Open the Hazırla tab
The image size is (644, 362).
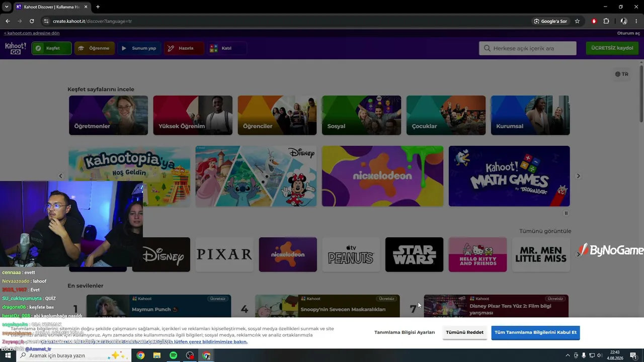pyautogui.click(x=184, y=48)
